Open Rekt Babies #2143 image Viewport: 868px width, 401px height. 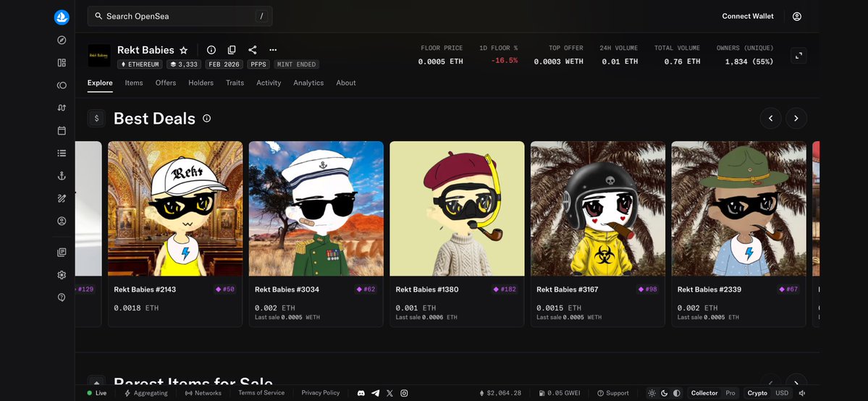click(x=175, y=208)
